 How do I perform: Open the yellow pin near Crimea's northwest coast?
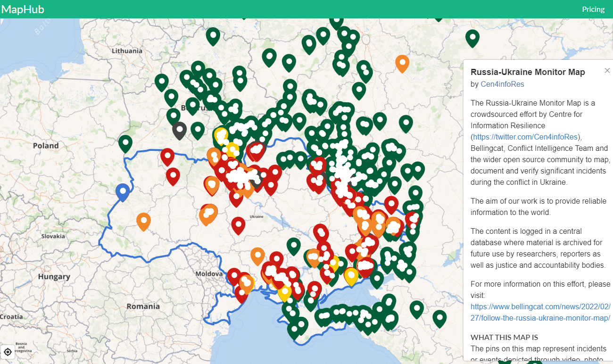click(x=284, y=293)
